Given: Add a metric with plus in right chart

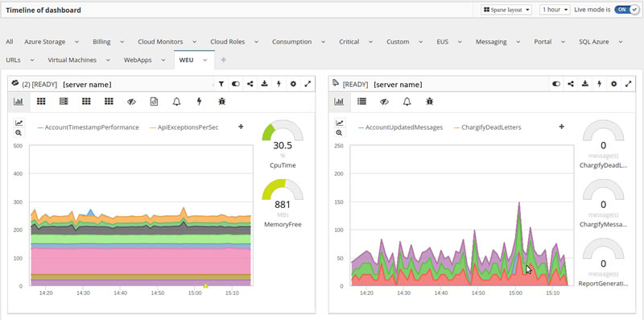Looking at the screenshot, I should pyautogui.click(x=561, y=127).
